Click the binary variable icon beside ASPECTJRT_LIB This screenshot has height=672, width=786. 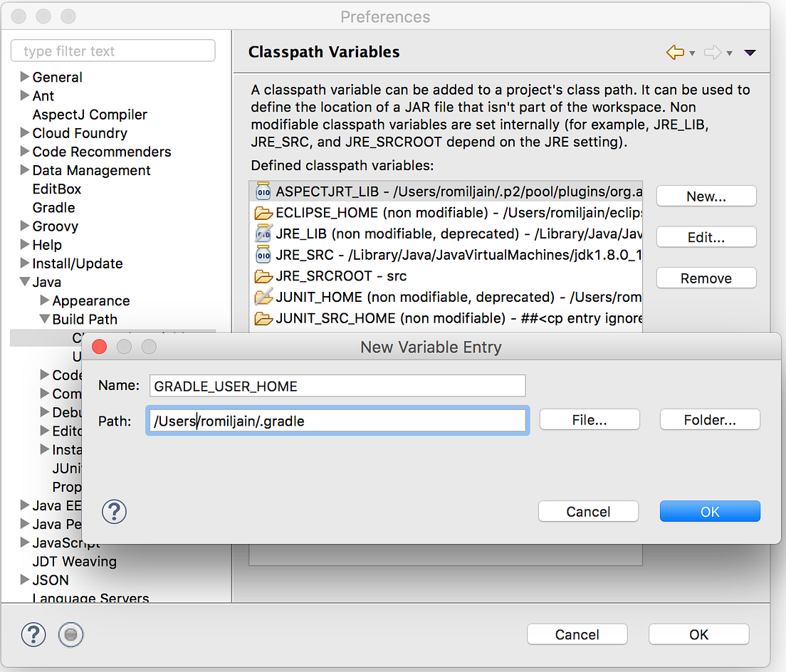262,191
